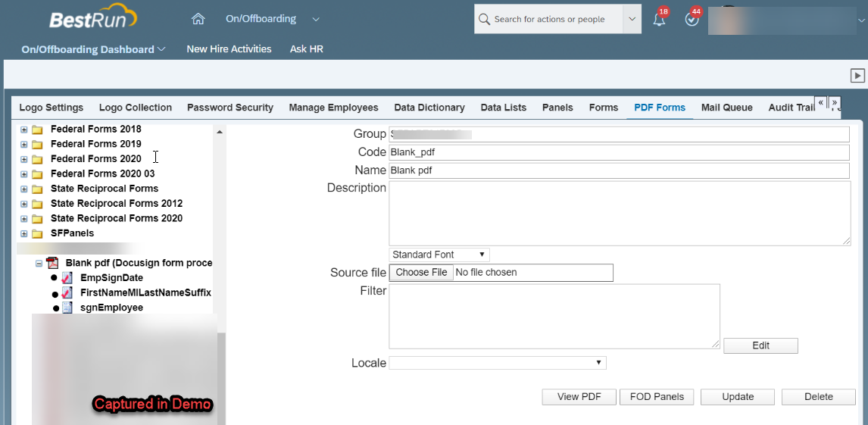This screenshot has width=868, height=425.
Task: Go to the home page icon
Action: tap(198, 19)
